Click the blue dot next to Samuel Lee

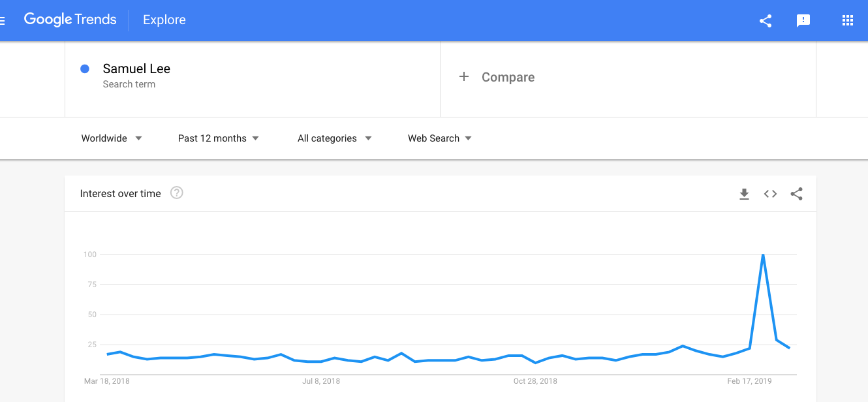point(85,69)
